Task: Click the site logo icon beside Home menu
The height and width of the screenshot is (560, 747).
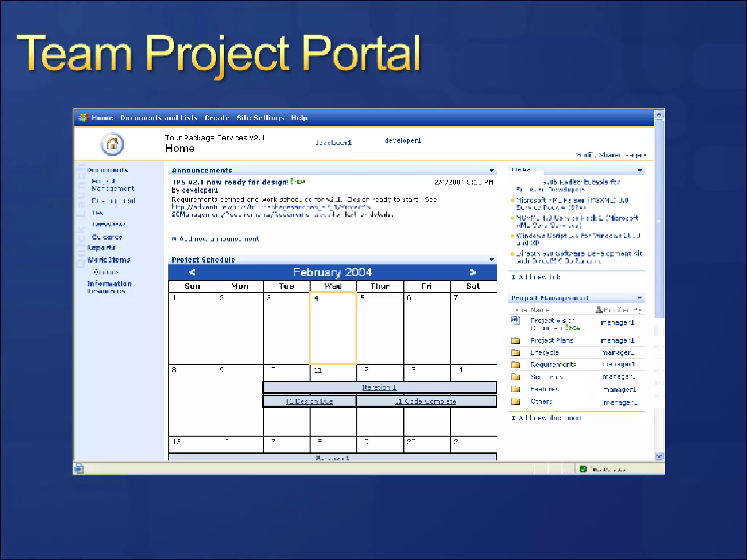Action: pyautogui.click(x=84, y=118)
